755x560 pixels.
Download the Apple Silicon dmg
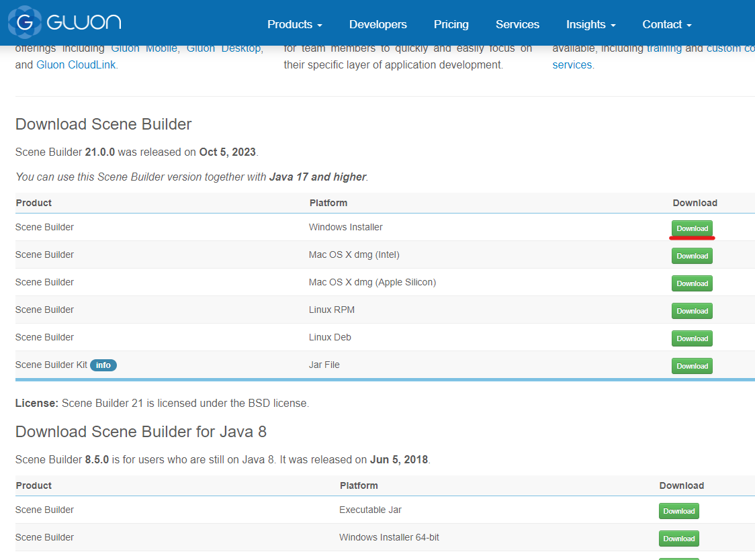pos(692,283)
